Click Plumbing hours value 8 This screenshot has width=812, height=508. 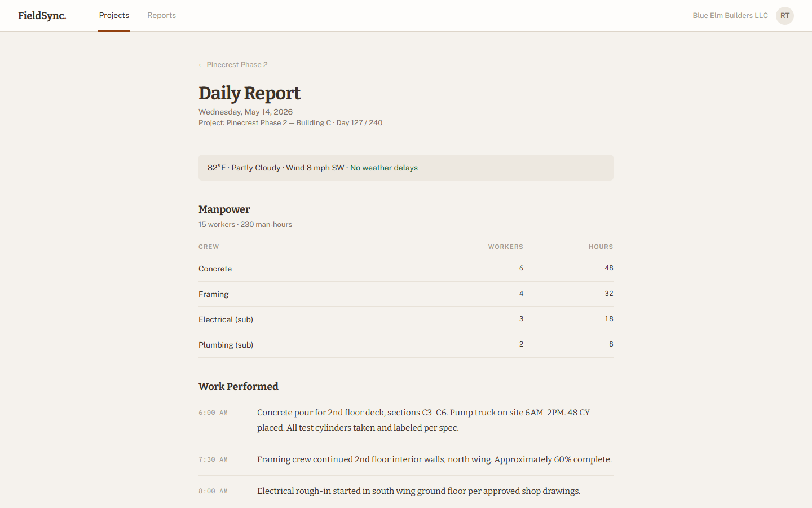611,344
